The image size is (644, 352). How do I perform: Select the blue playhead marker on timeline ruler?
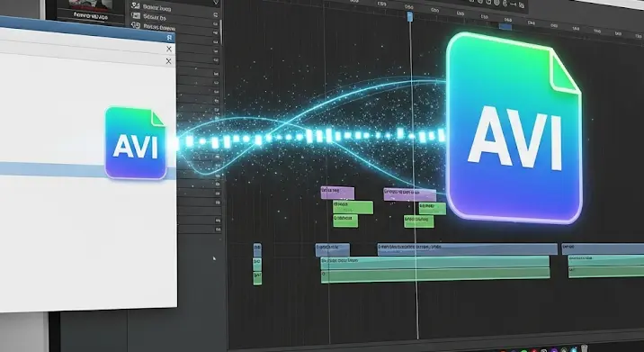pos(409,16)
